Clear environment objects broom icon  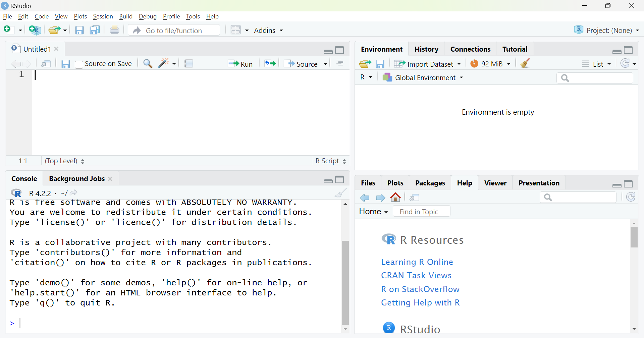click(525, 63)
